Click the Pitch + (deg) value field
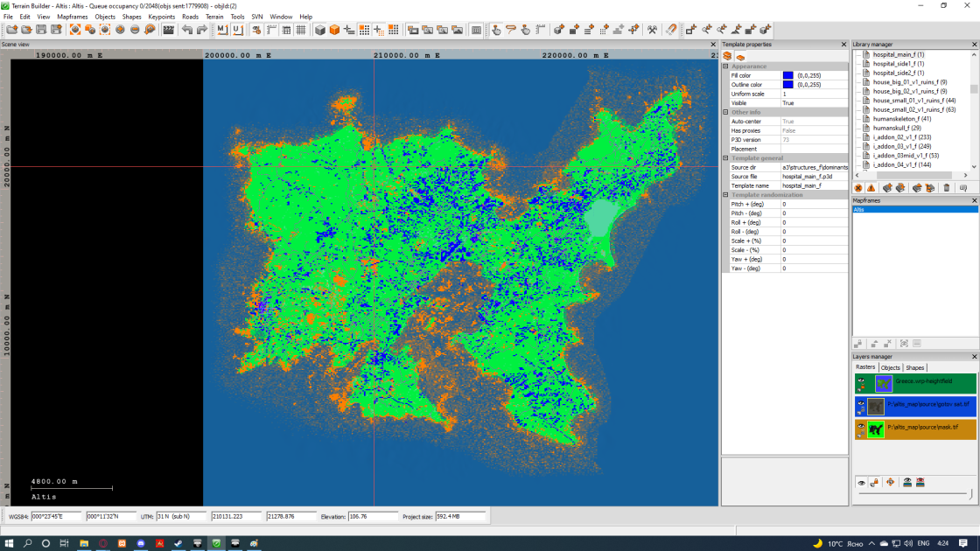 pos(814,205)
